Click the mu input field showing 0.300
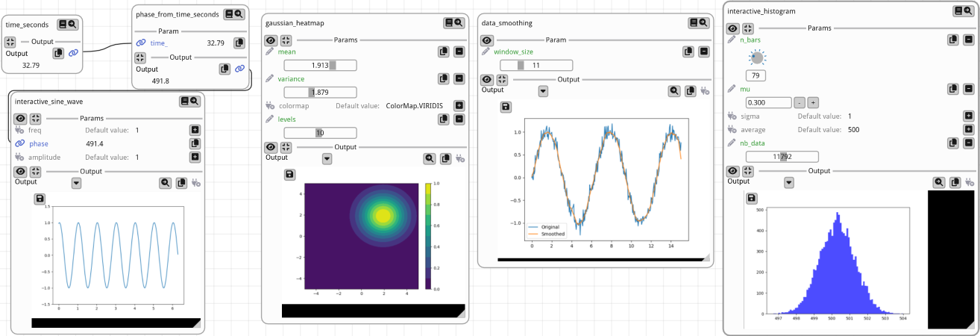 768,102
